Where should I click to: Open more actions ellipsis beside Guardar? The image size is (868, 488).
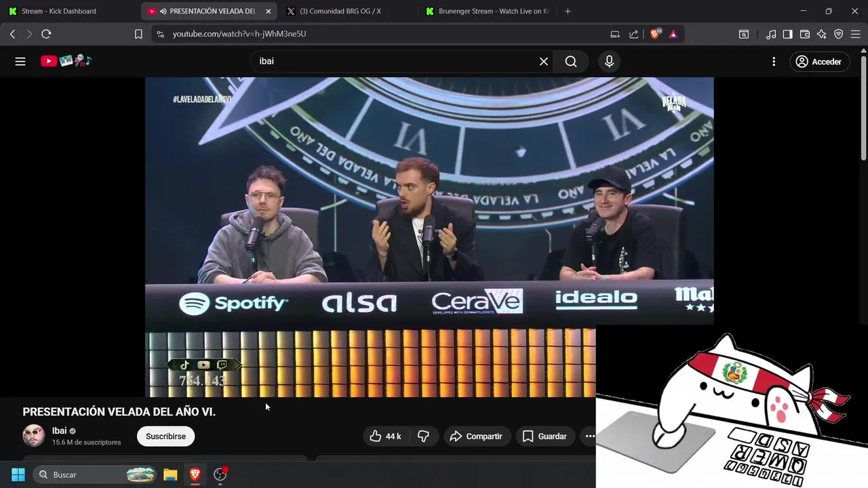pyautogui.click(x=589, y=436)
